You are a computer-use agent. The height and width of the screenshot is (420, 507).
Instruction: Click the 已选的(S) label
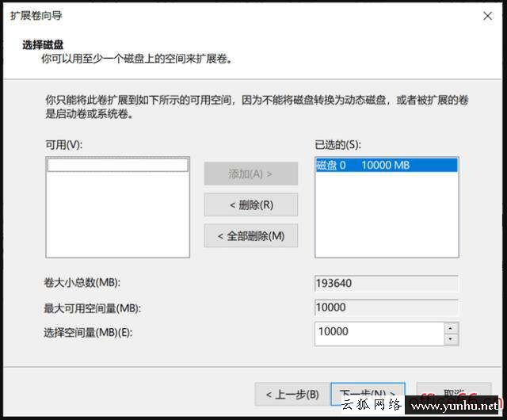pos(338,145)
